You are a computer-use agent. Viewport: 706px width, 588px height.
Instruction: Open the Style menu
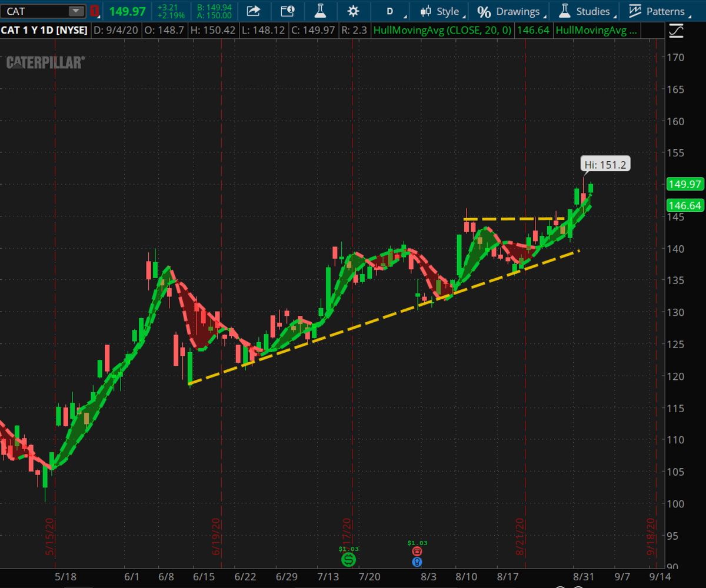pos(442,11)
